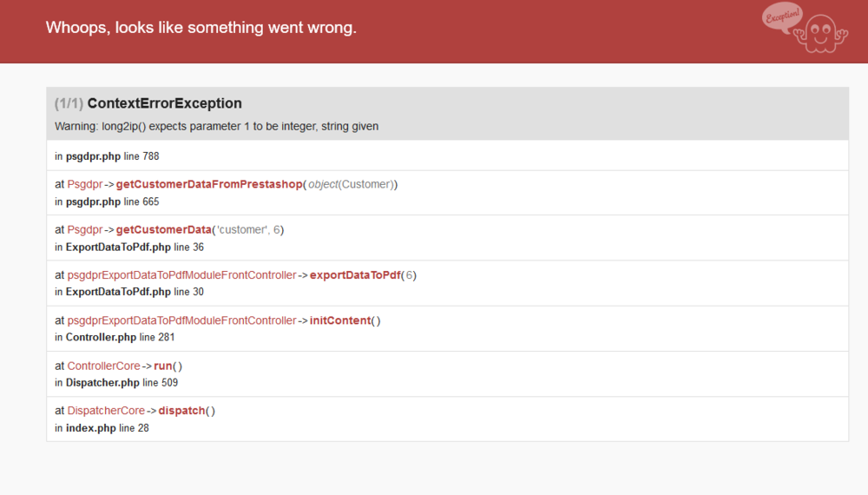Click the ContextErrorException heading
Viewport: 868px width, 495px height.
tap(164, 103)
